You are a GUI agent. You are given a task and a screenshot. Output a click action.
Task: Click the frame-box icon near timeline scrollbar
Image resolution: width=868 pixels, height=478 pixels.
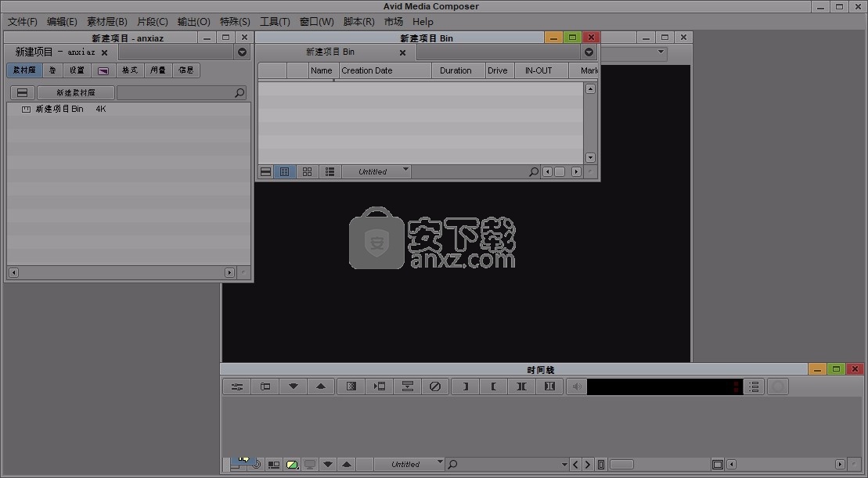point(718,465)
